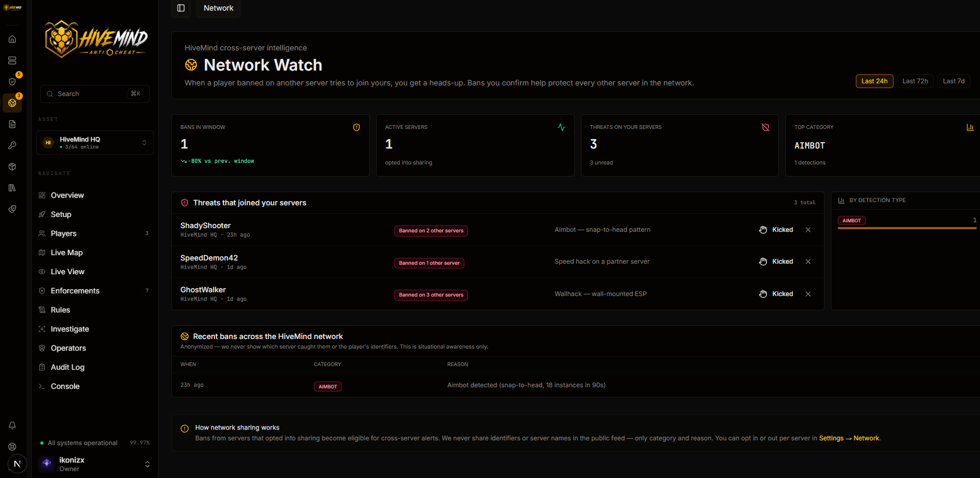Open the theater masks icon in the rail
Viewport: 980px width, 478px height.
click(x=12, y=209)
